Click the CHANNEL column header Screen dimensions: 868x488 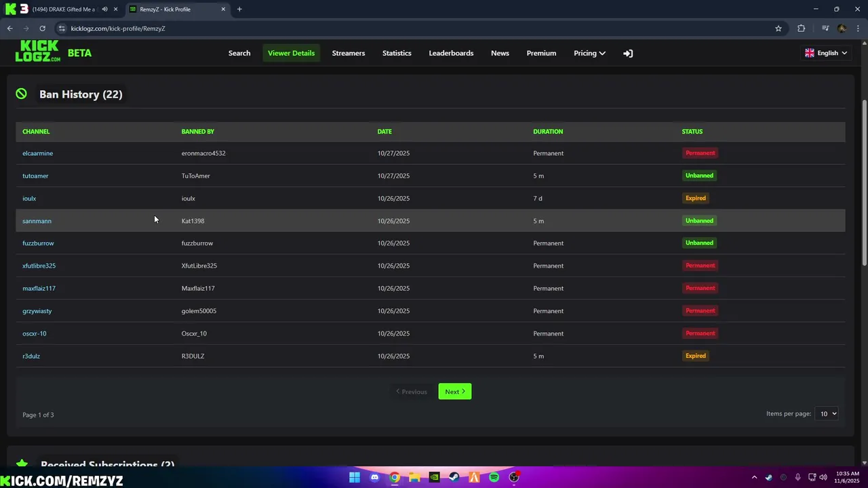pyautogui.click(x=36, y=131)
